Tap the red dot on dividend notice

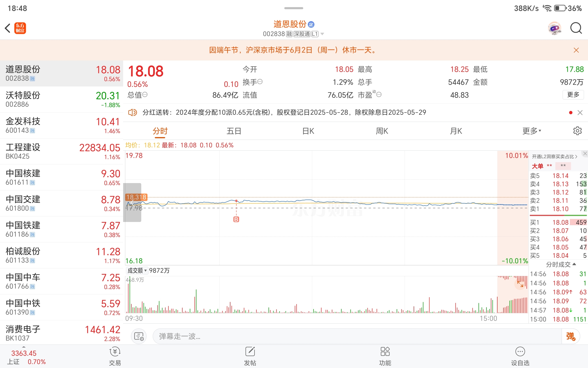click(x=571, y=112)
